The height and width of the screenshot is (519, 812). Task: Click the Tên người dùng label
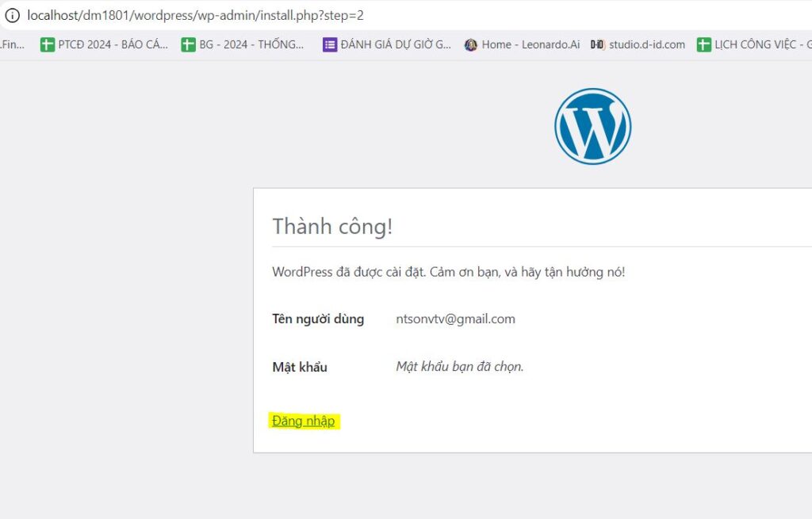tap(318, 319)
